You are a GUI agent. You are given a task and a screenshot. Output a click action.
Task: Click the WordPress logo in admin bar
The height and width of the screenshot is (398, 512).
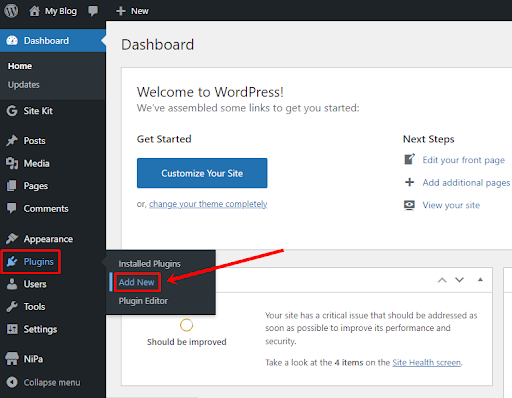(x=11, y=11)
